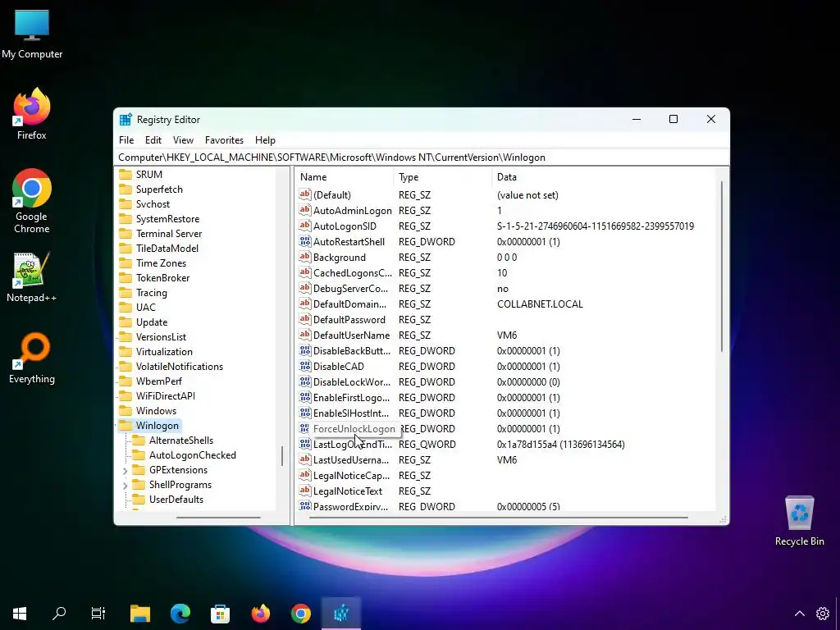Select the VolatileNotifications key

tap(180, 367)
